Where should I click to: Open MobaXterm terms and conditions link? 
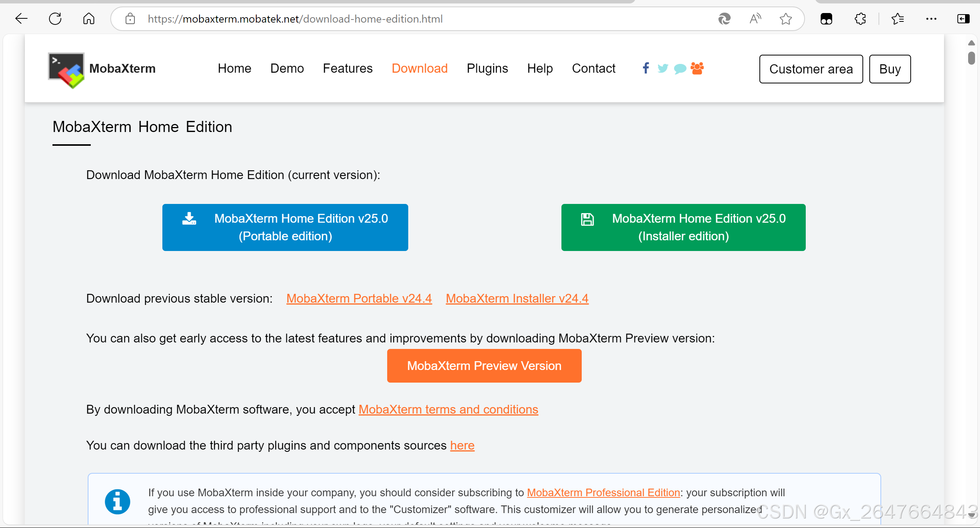[448, 409]
